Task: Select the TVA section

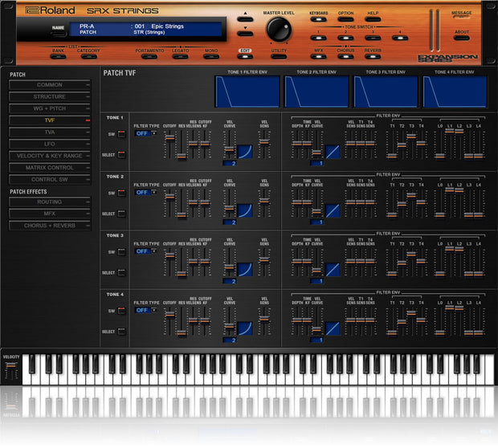Action: (50, 132)
